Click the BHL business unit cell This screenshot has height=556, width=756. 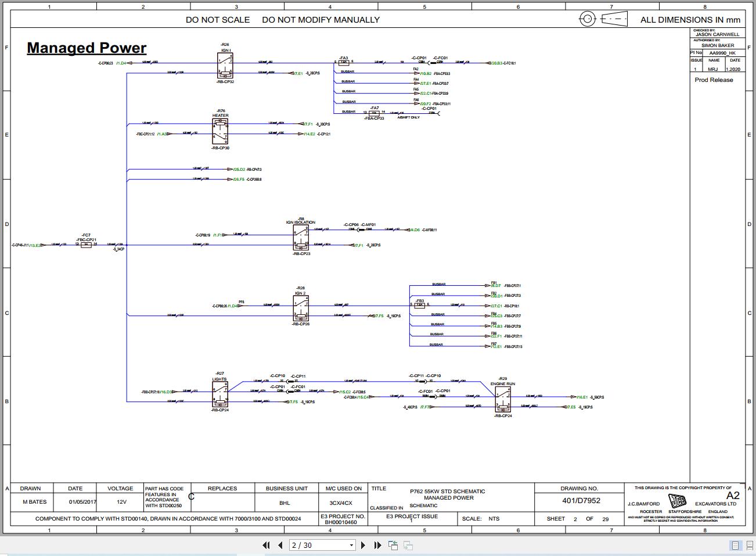[285, 503]
